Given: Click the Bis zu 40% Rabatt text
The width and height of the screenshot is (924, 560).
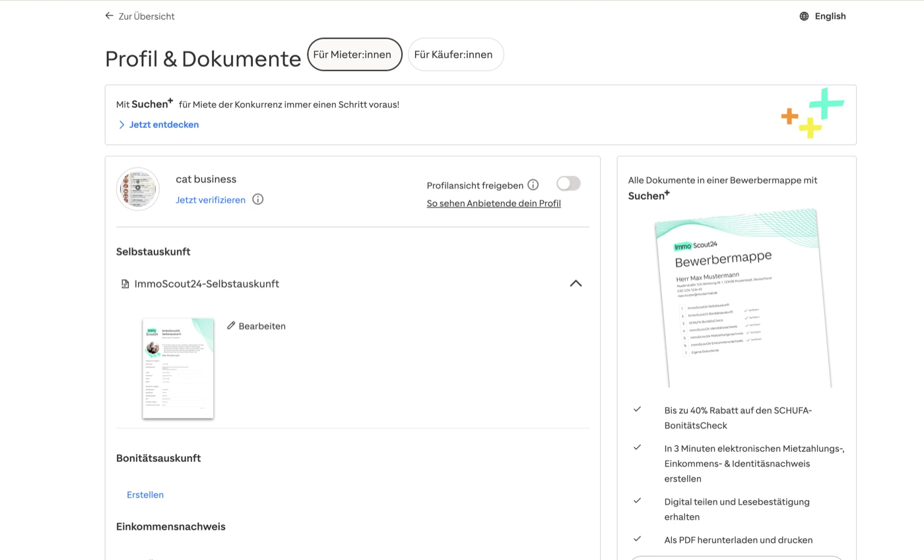Looking at the screenshot, I should 739,418.
